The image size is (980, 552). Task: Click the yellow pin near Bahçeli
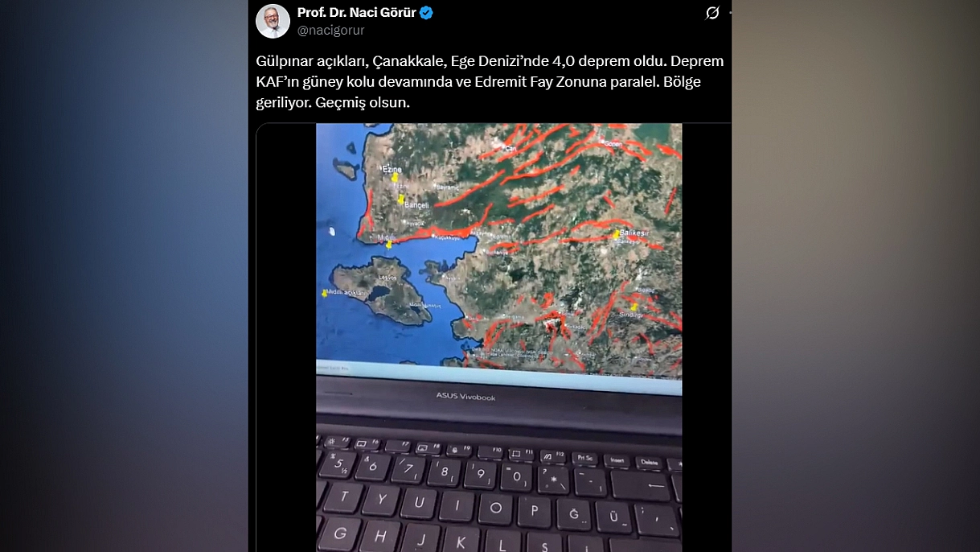click(x=400, y=199)
